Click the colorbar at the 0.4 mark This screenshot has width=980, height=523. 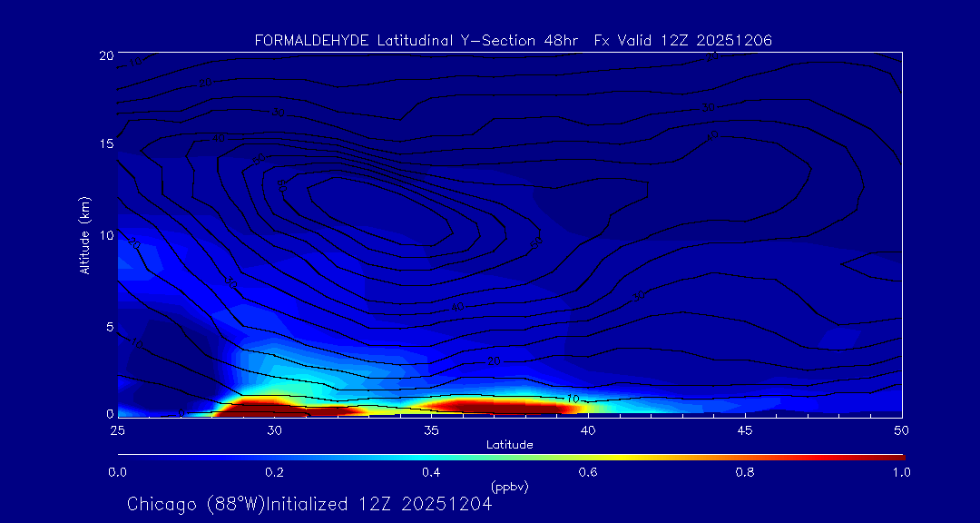click(432, 456)
